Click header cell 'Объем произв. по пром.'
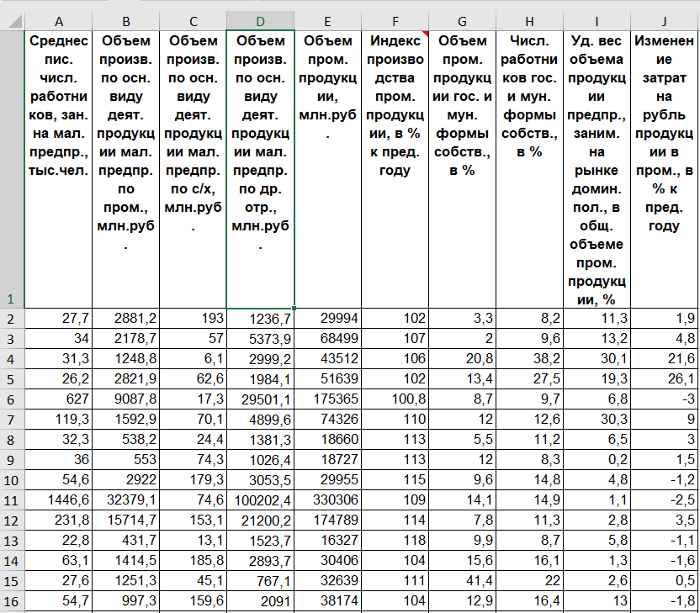This screenshot has height=613, width=700. click(x=126, y=169)
